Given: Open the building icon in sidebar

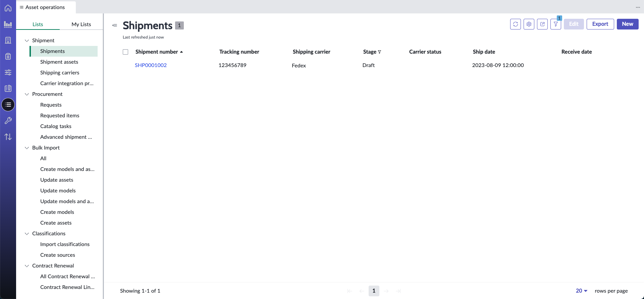Looking at the screenshot, I should click(x=8, y=40).
